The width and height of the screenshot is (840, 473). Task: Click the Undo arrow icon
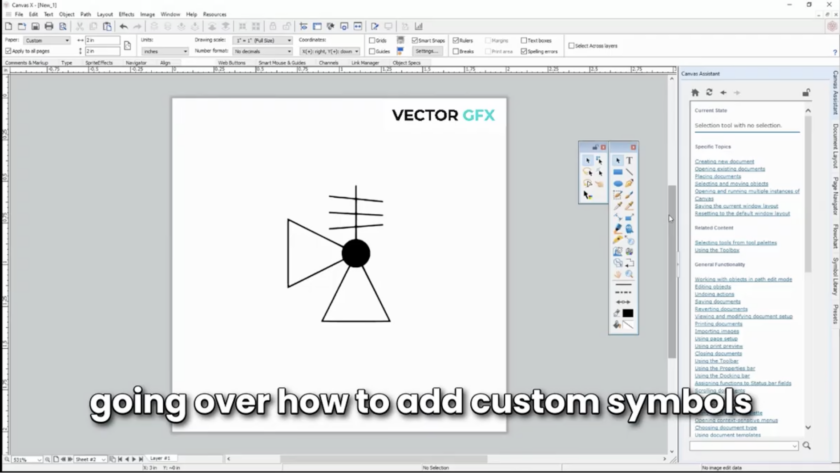[x=124, y=26]
